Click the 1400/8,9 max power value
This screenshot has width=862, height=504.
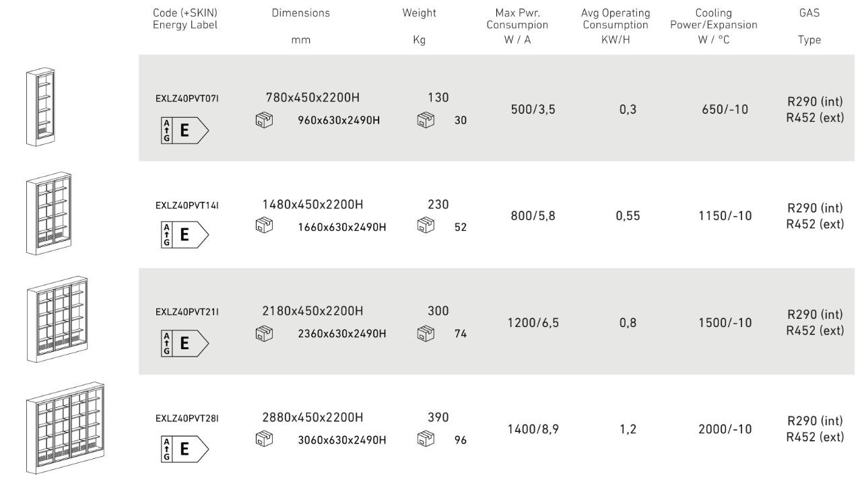click(x=533, y=429)
